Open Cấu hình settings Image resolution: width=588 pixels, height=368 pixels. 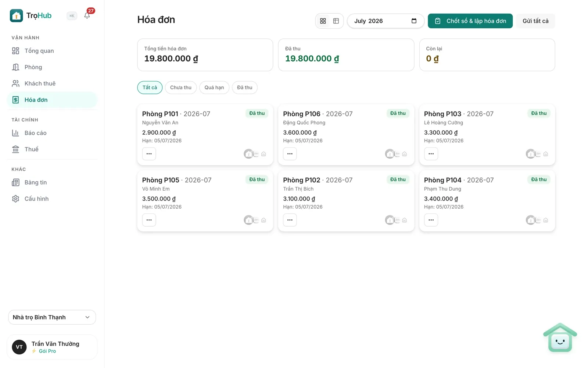(52, 199)
